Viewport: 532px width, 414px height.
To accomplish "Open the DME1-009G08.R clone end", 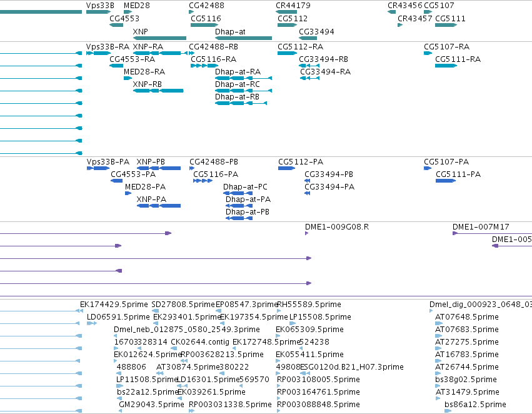I will [x=307, y=233].
